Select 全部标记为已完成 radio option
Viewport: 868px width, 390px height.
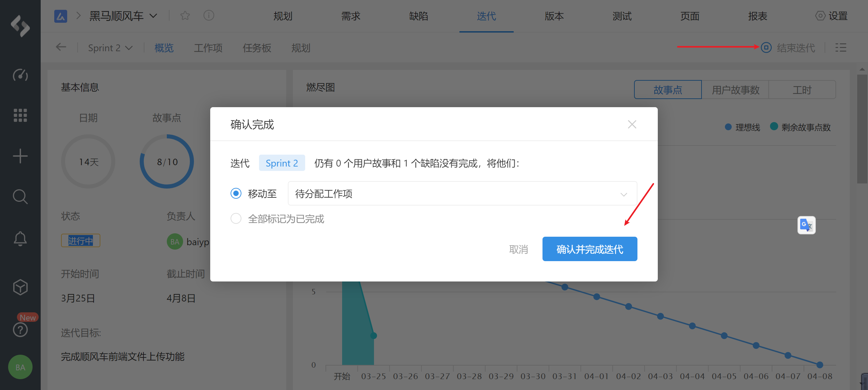tap(236, 218)
